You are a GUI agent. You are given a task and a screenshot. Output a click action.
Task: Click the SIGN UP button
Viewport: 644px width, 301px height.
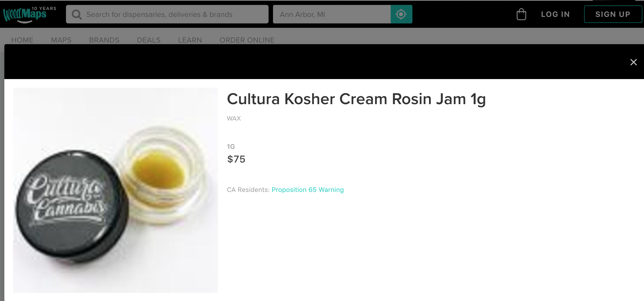pos(613,14)
